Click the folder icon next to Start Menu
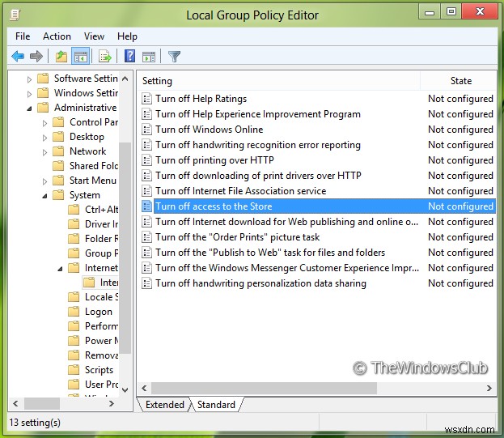The width and height of the screenshot is (504, 438). click(58, 181)
